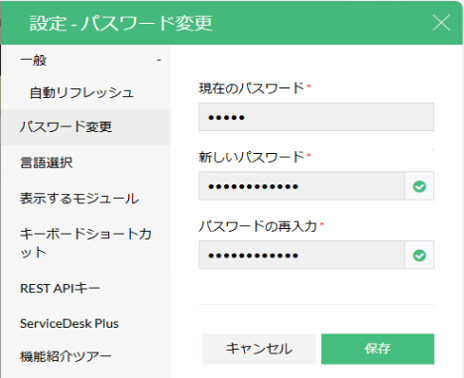Image resolution: width=464 pixels, height=378 pixels.
Task: Save changes with 保存 button
Action: (377, 349)
